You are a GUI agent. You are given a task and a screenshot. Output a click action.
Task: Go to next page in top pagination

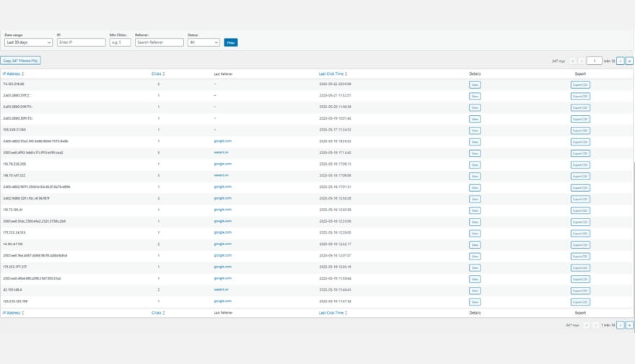point(620,61)
